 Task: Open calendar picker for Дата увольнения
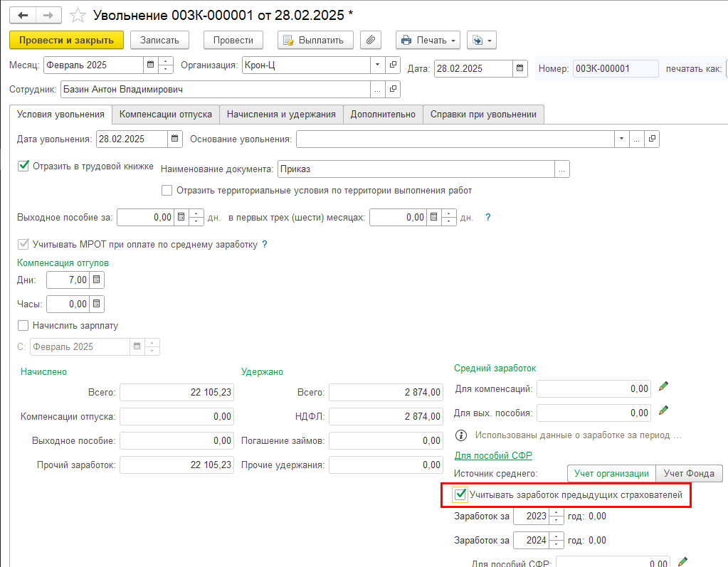176,139
